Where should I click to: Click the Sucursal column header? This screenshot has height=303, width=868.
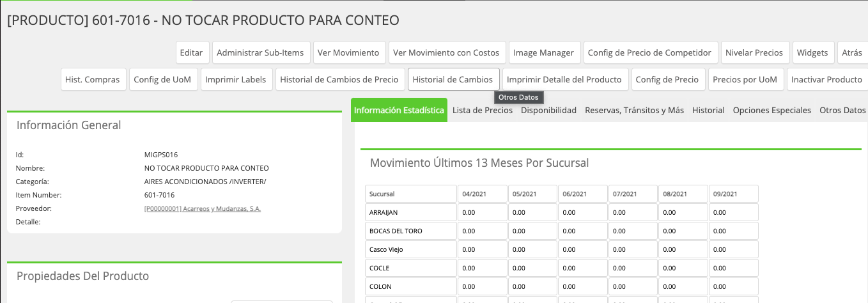411,194
